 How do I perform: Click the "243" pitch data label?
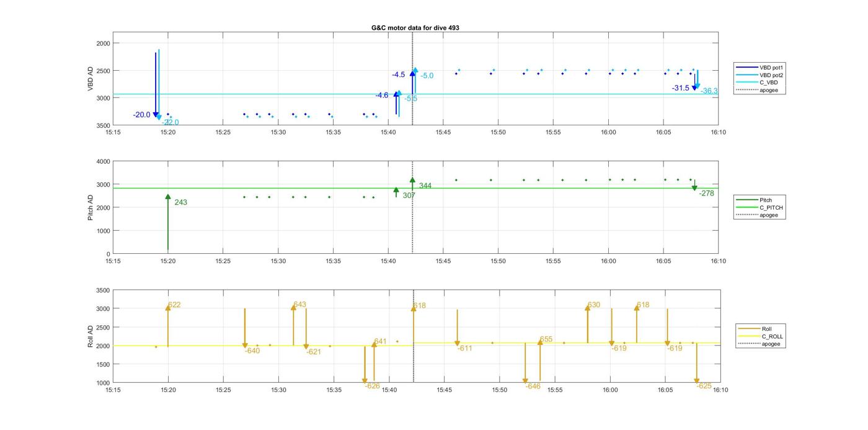pos(180,202)
